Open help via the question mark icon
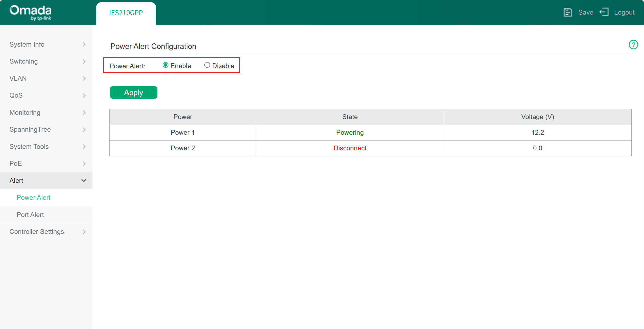Viewport: 644px width, 329px height. [633, 45]
